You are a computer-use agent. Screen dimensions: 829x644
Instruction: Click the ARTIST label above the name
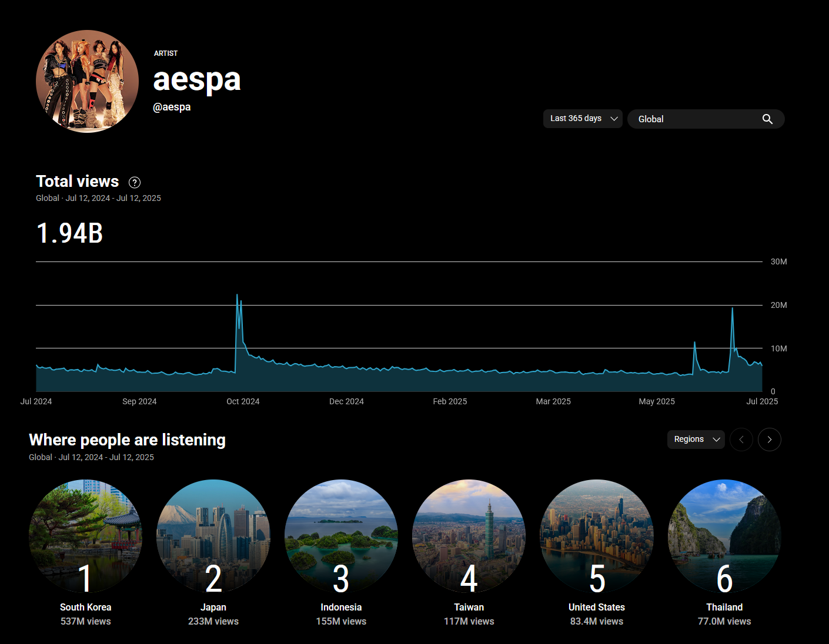click(166, 53)
